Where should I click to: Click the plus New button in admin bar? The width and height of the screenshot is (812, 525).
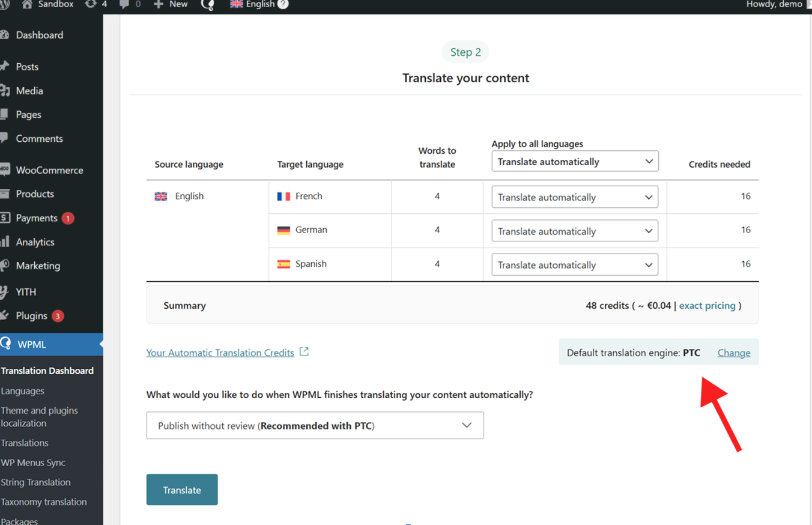tap(171, 4)
